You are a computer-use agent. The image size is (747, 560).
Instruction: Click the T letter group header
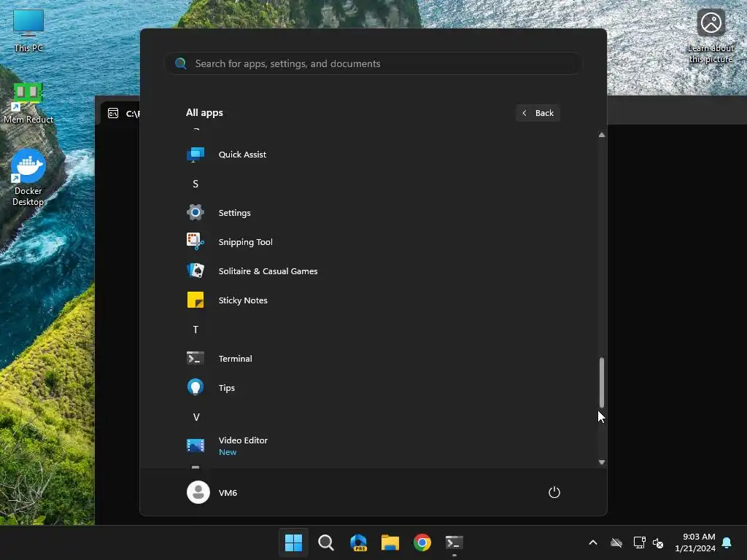196,330
